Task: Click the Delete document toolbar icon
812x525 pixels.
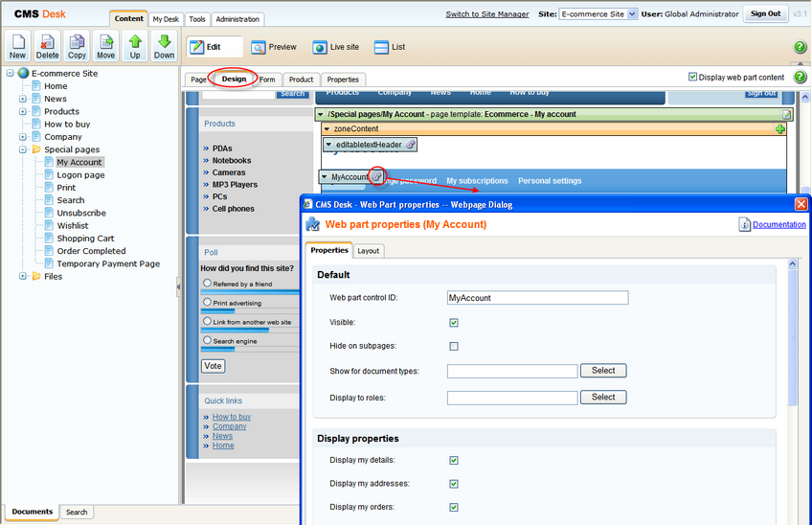Action: click(x=47, y=46)
